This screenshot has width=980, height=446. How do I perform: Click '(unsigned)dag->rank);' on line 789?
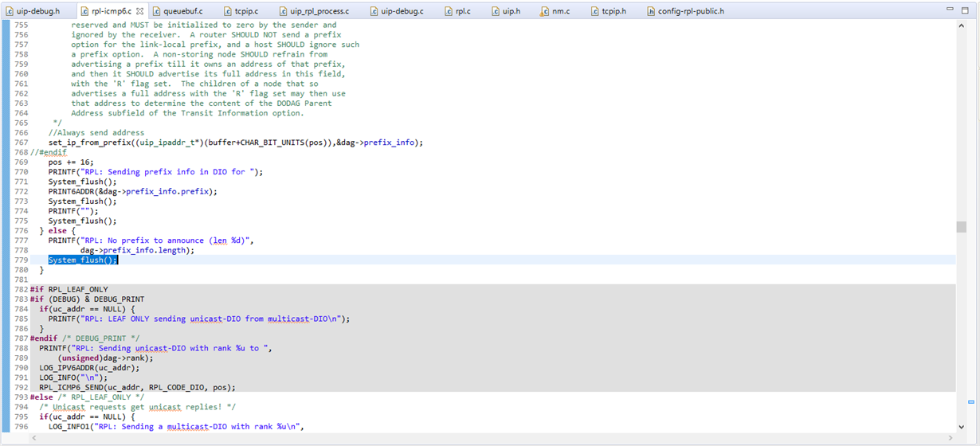click(105, 358)
